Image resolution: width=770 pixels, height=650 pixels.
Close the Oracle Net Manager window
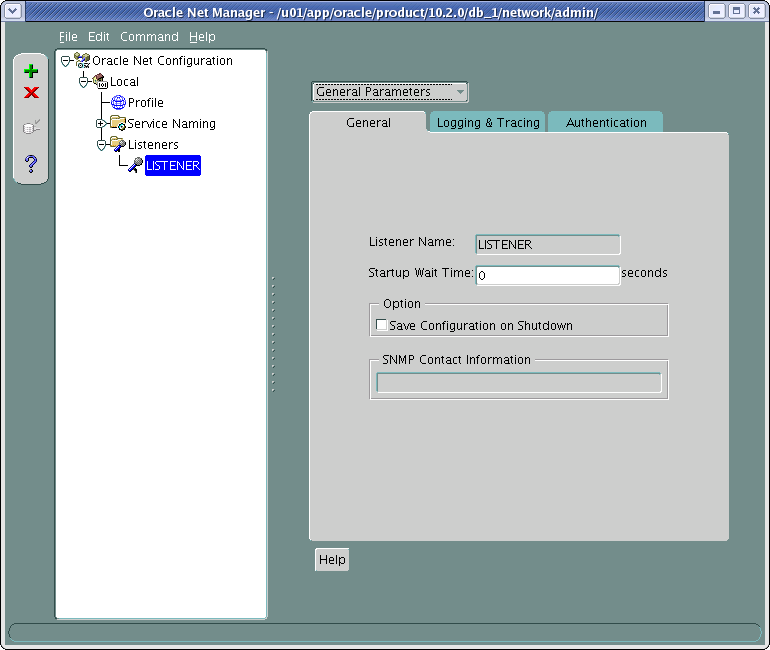(x=757, y=11)
